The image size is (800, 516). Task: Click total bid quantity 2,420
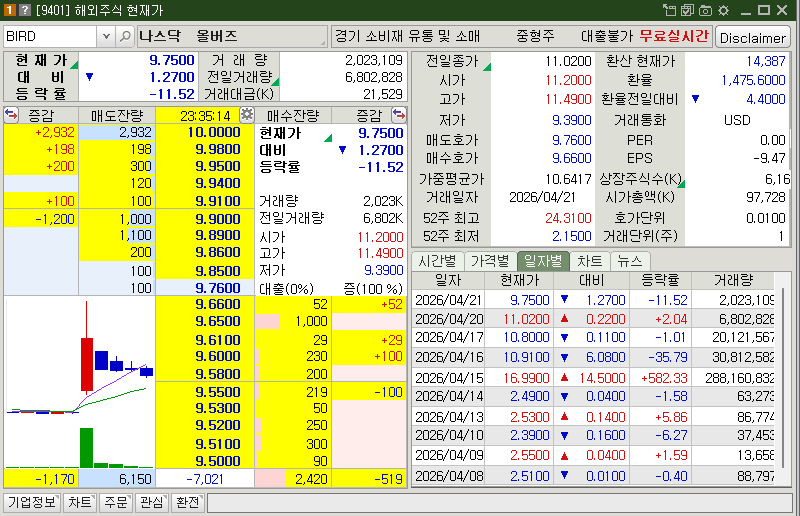[293, 479]
